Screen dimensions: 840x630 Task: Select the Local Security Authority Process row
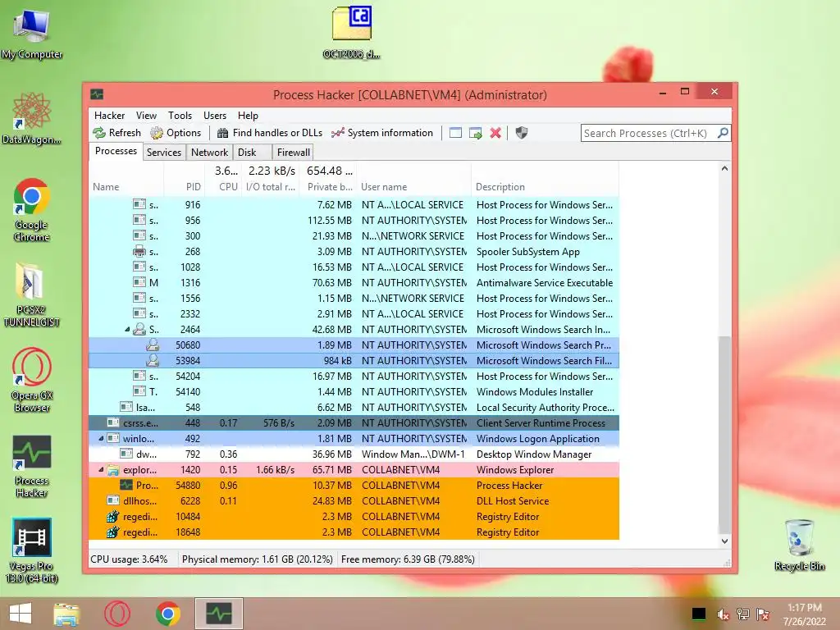(354, 408)
